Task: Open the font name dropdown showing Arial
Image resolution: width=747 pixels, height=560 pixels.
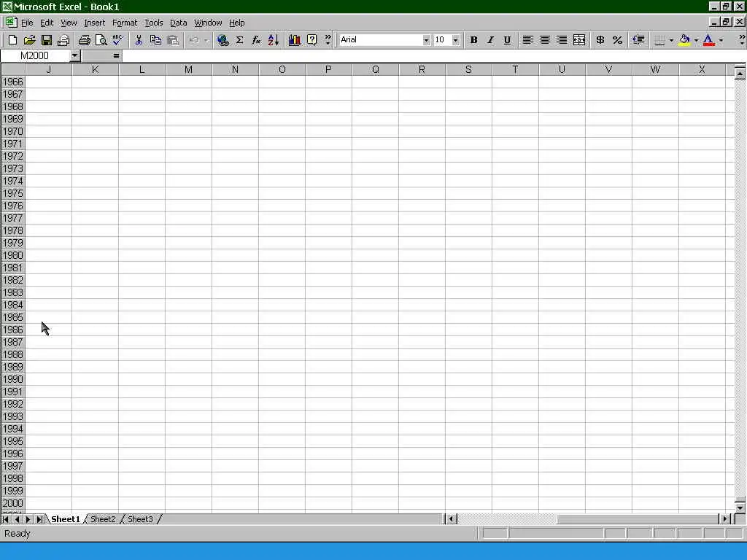Action: click(x=426, y=40)
